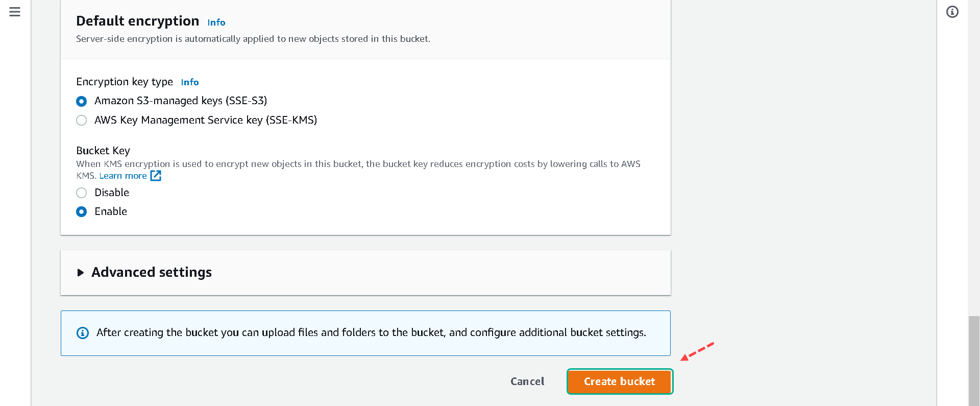
Task: Click the blue upload information notice
Action: (365, 333)
